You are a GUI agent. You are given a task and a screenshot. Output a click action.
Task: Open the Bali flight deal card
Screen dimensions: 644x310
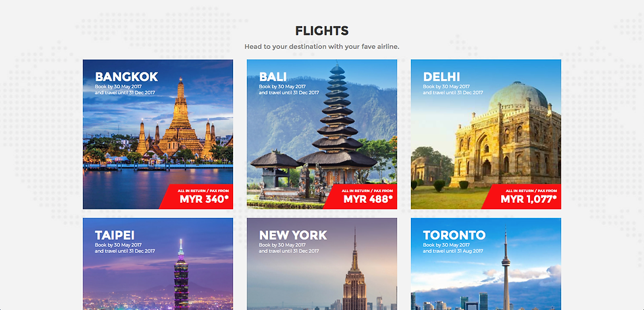[x=321, y=134]
